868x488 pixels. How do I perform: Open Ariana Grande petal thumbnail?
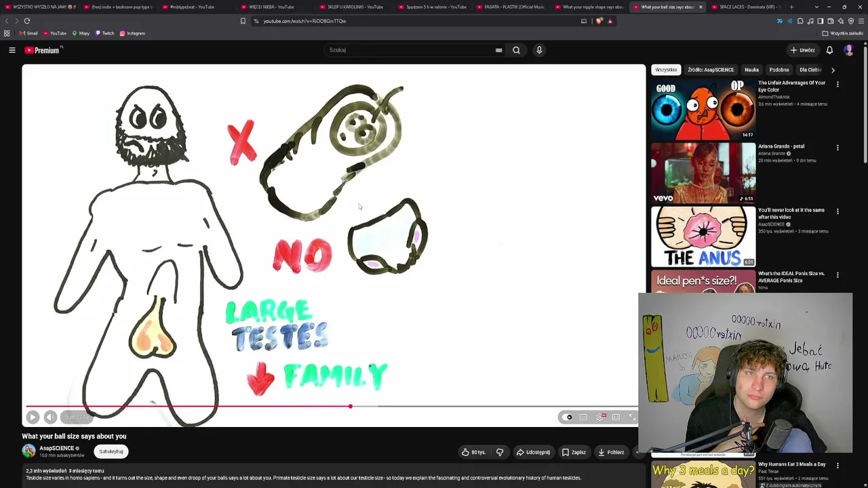(703, 173)
